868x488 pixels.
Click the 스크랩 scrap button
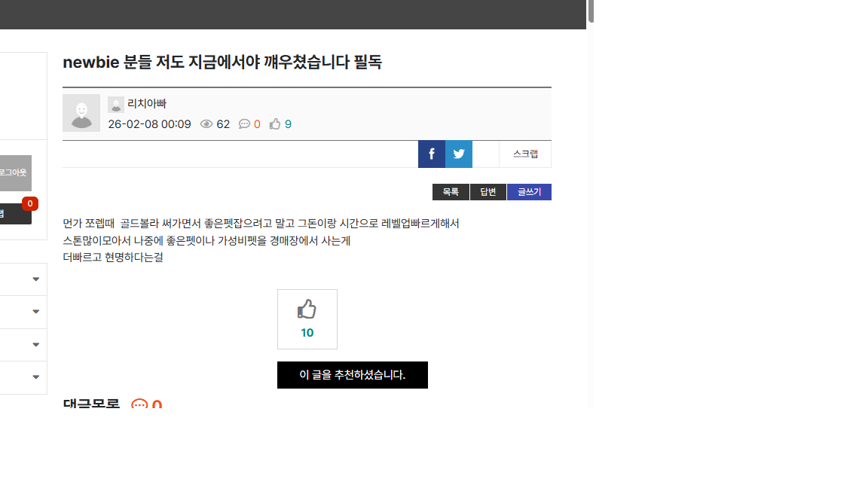pos(525,154)
